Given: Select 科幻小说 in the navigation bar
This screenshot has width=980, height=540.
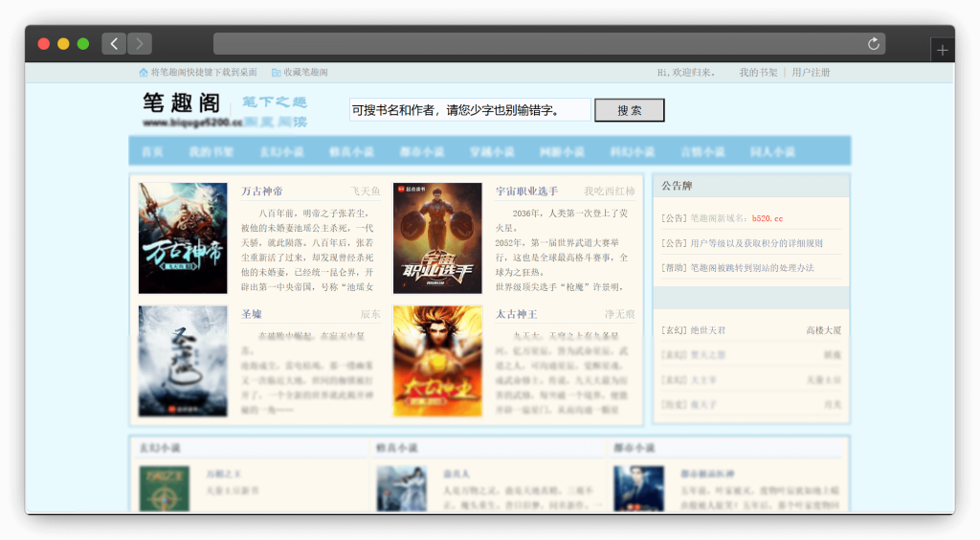Looking at the screenshot, I should tap(633, 152).
